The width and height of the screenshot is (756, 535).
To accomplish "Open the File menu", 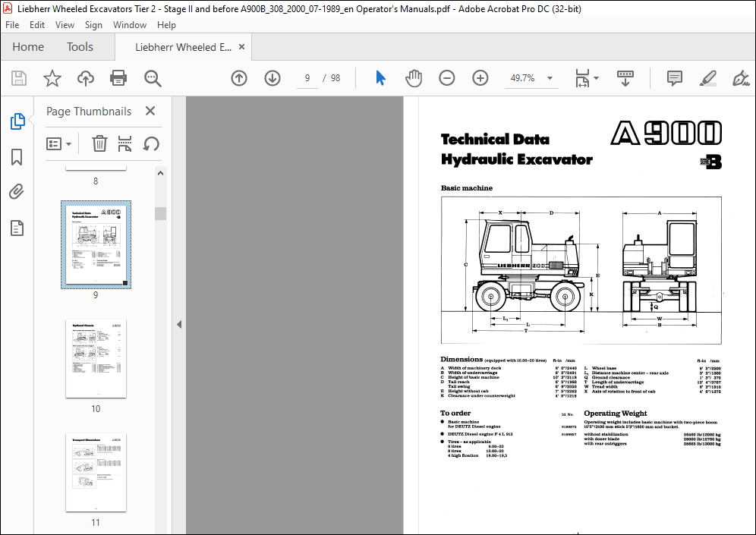I will click(x=12, y=25).
